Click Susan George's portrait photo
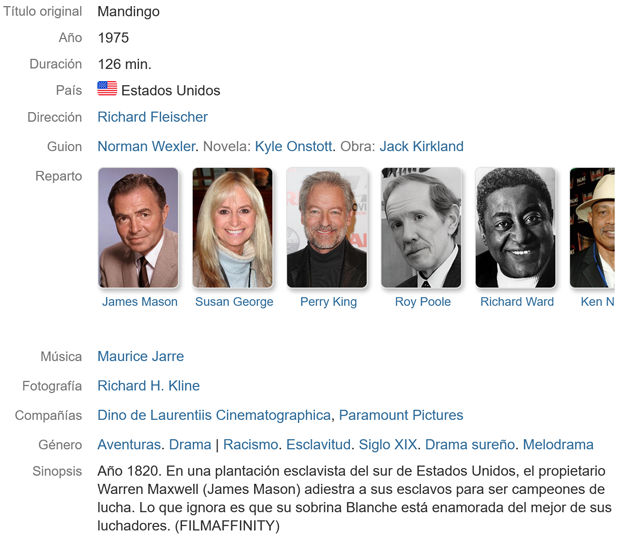This screenshot has width=640, height=552. click(232, 228)
